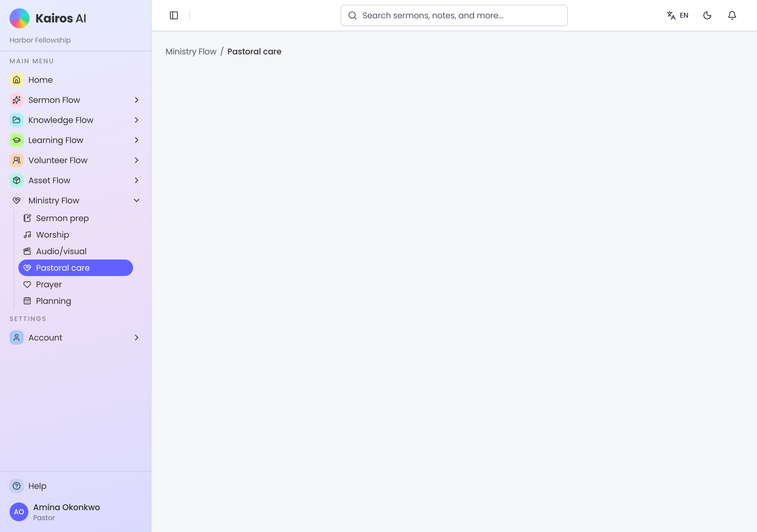Open the Worship submenu label

tap(52, 235)
